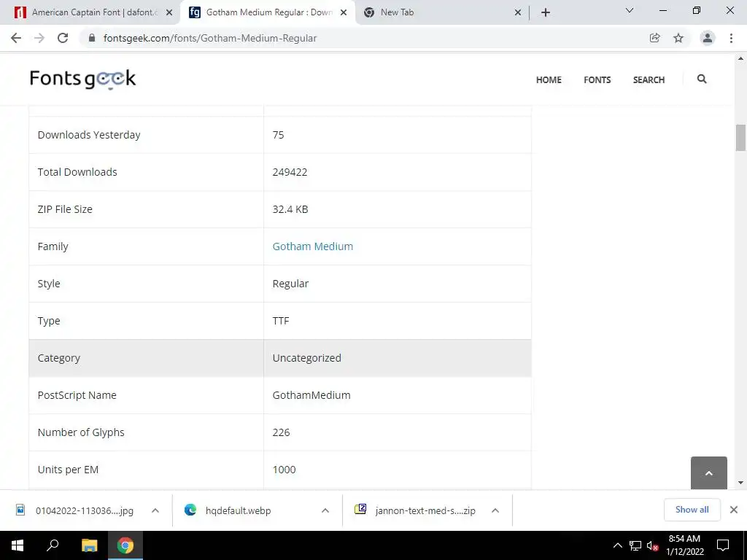Show hidden system tray icons
The image size is (747, 560).
(617, 545)
